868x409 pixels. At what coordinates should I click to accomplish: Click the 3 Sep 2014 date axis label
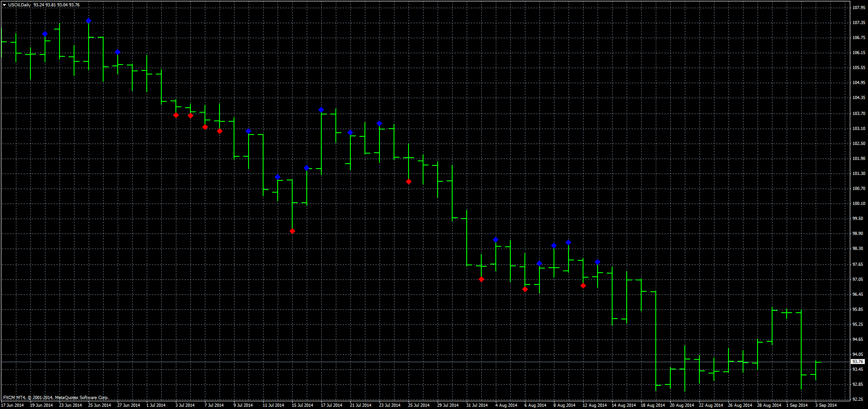(x=826, y=405)
